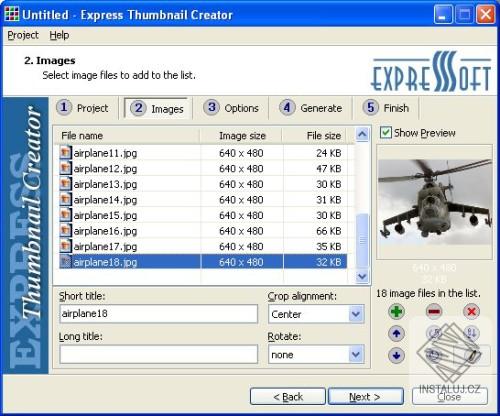Viewport: 500px width, 416px height.
Task: Click the < Back button
Action: pos(288,397)
